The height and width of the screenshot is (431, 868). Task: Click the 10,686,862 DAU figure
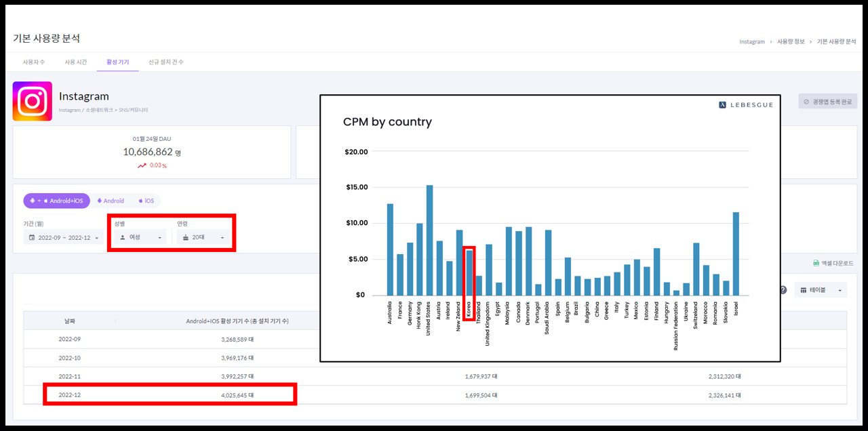[x=152, y=152]
